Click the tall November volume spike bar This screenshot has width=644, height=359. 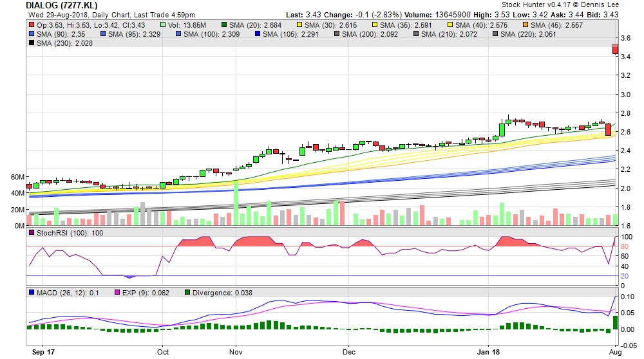point(236,203)
